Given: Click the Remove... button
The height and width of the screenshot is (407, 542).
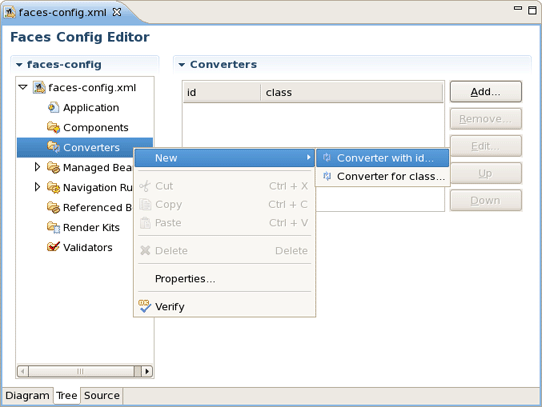Looking at the screenshot, I should [x=485, y=119].
